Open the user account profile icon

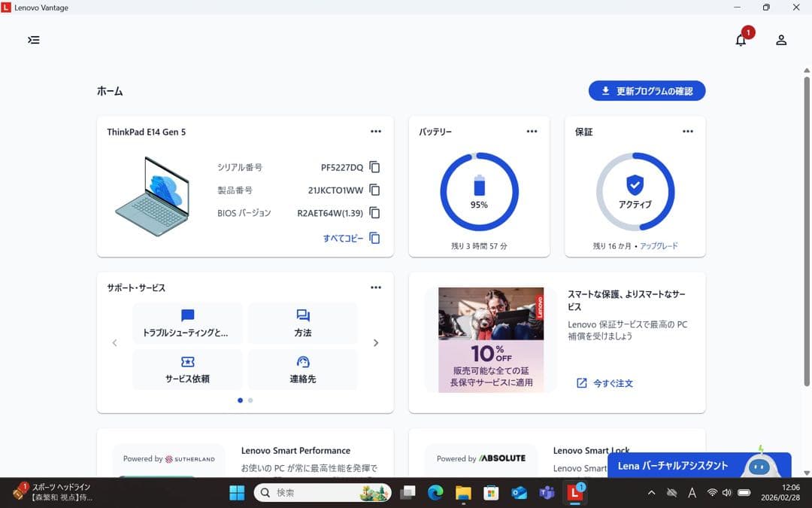781,40
